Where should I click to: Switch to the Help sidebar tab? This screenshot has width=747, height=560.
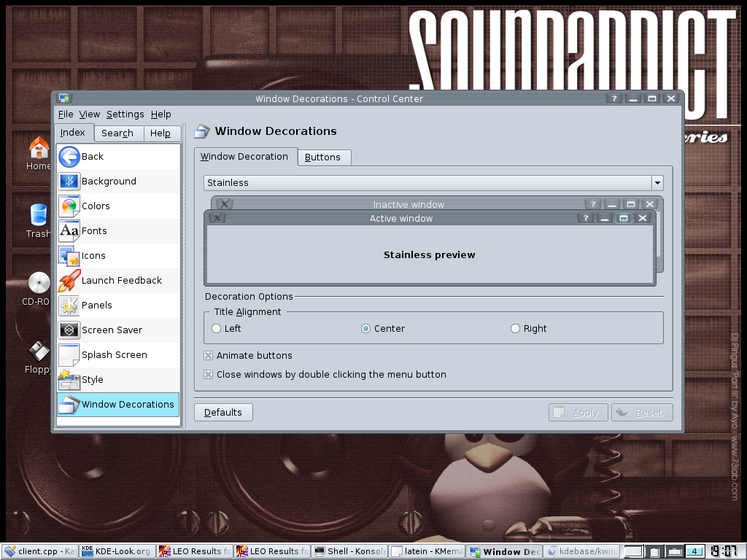(161, 133)
